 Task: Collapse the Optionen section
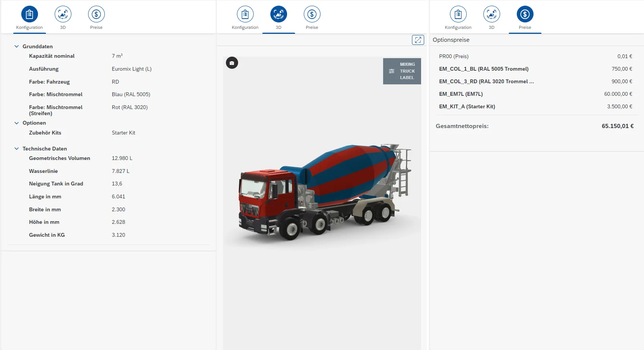(x=17, y=123)
